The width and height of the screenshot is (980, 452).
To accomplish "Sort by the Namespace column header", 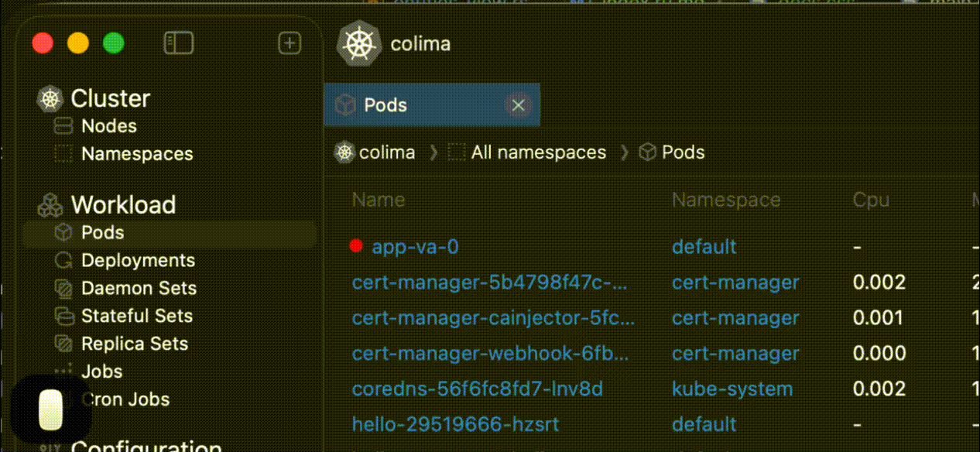I will point(725,200).
